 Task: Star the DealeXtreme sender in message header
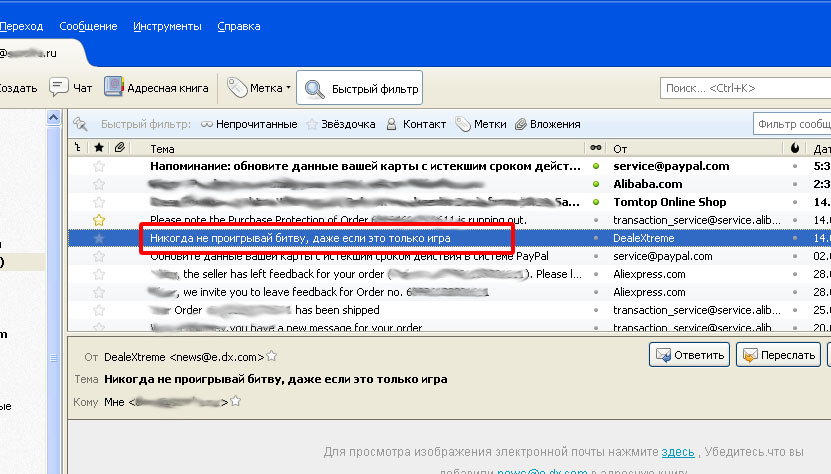click(271, 356)
